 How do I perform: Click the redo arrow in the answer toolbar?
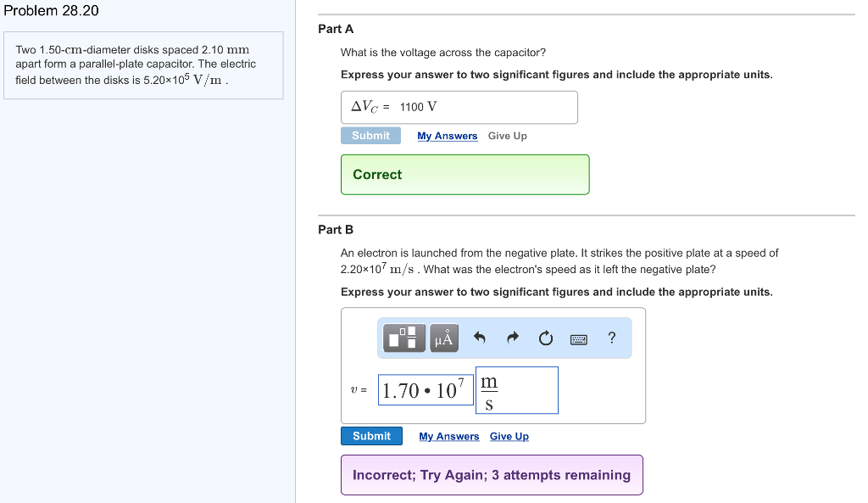[512, 338]
